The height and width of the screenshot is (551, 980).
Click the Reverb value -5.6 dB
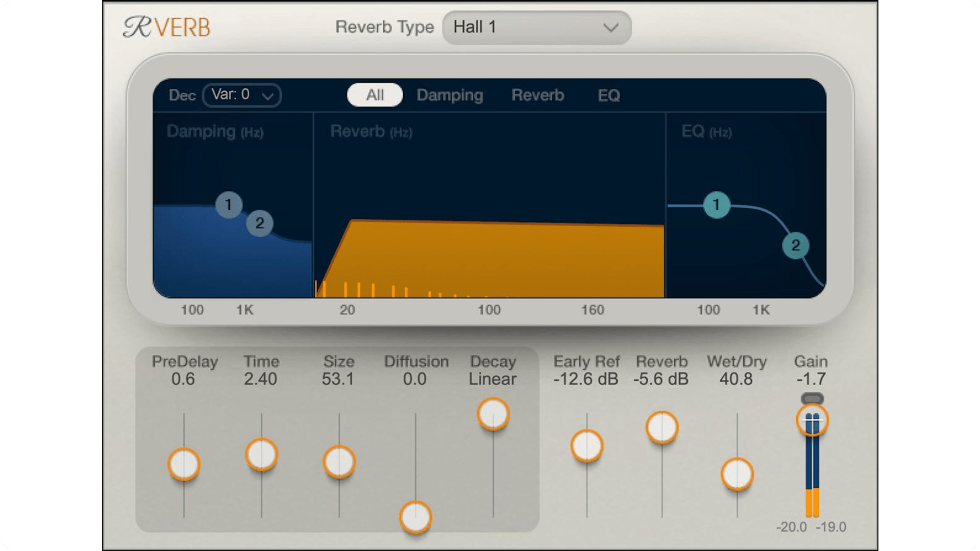tap(661, 379)
